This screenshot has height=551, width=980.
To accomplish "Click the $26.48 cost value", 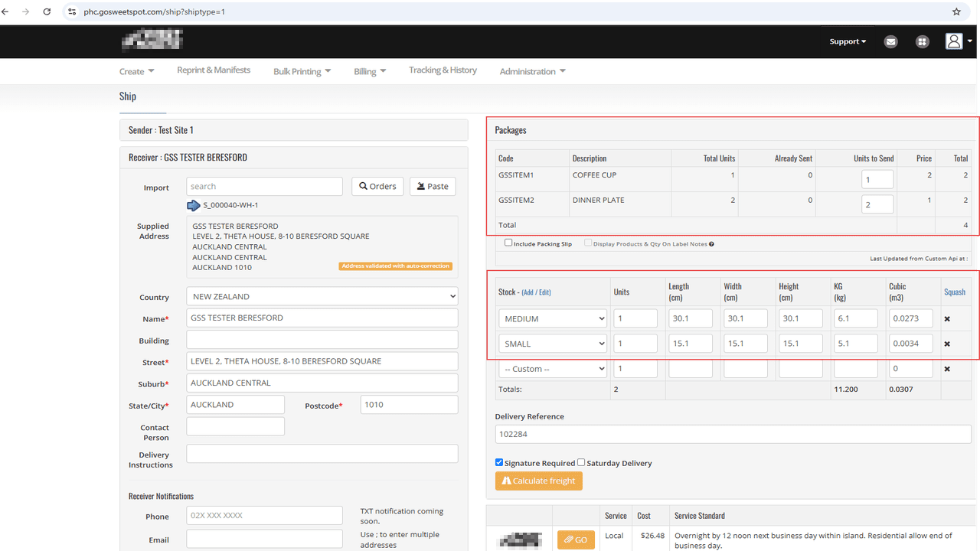I will pyautogui.click(x=651, y=536).
